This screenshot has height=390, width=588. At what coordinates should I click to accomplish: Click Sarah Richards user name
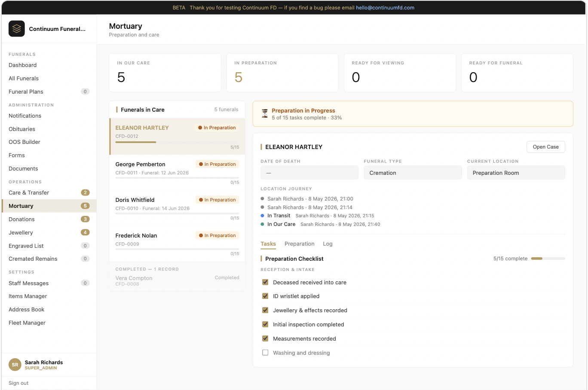[44, 363]
